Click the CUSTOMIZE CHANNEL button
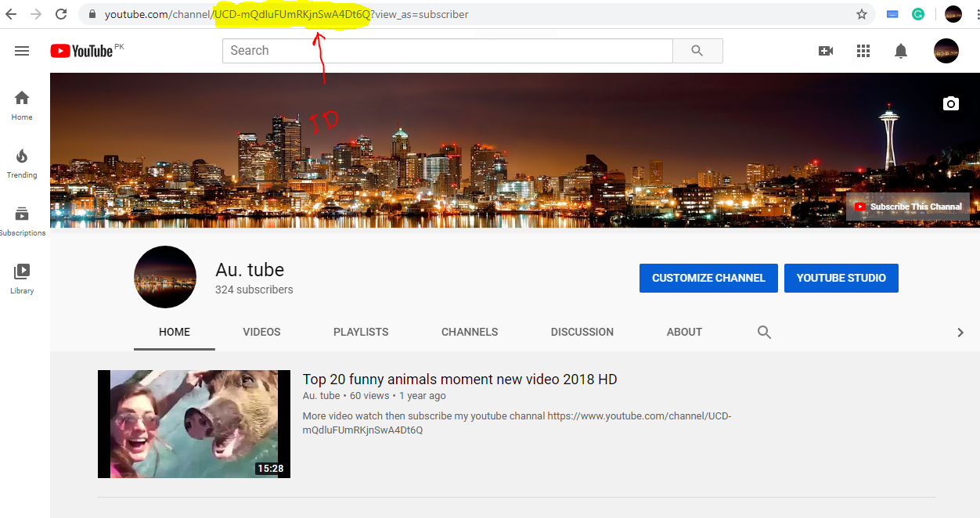This screenshot has height=518, width=980. (x=708, y=278)
